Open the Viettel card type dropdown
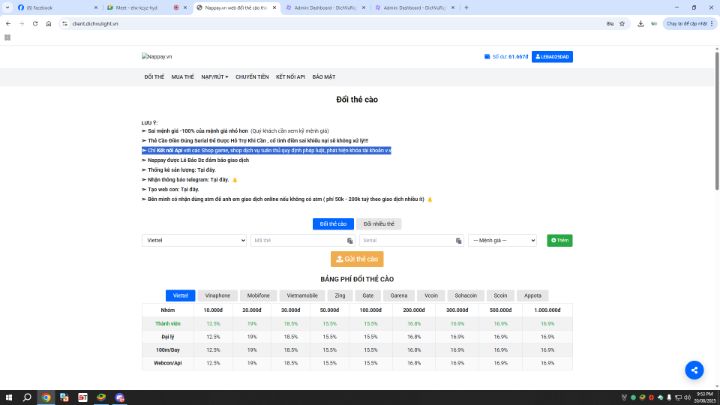 pos(195,241)
